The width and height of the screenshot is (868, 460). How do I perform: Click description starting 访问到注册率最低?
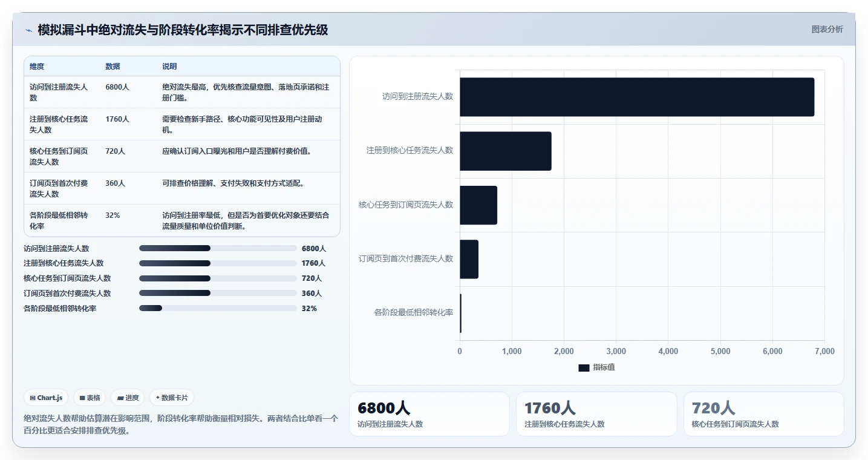[x=246, y=221]
